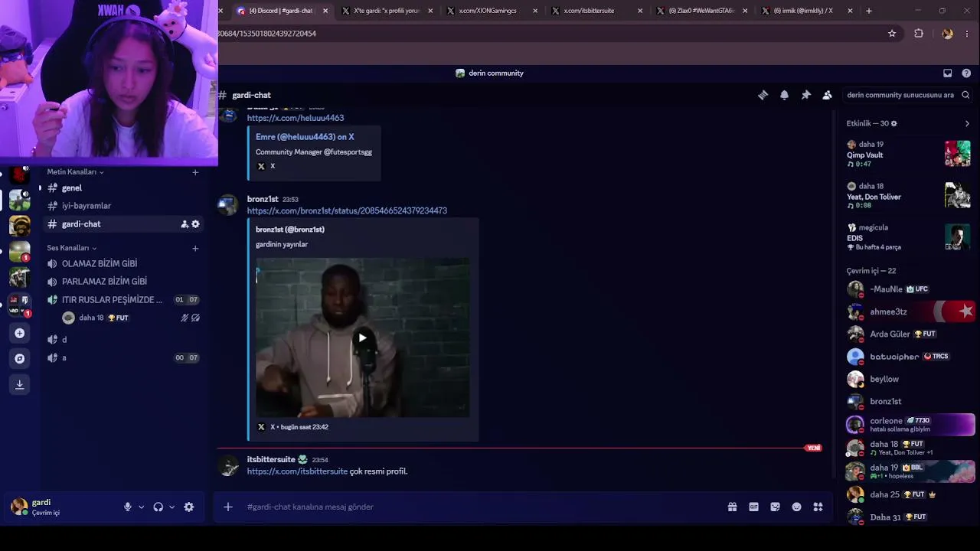
Task: Play the embedded bronz1st video
Action: (362, 337)
